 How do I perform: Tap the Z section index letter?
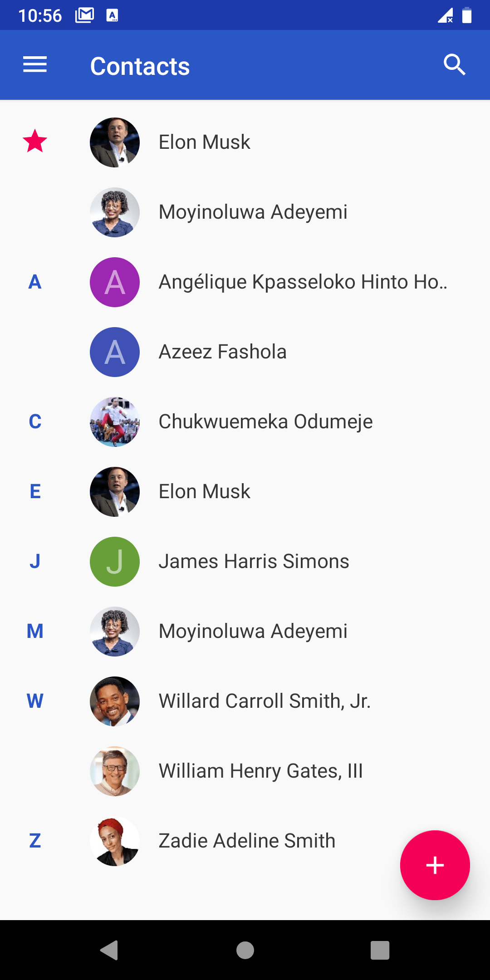(35, 841)
